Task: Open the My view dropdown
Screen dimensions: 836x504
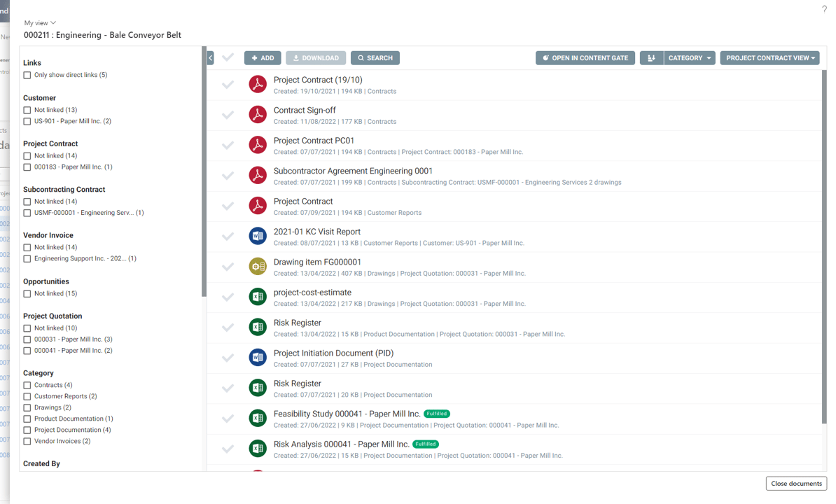Action: [40, 22]
